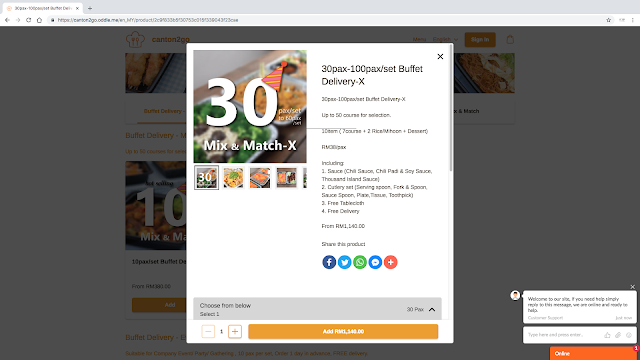Increase quantity with plus button
640x360 pixels.
pyautogui.click(x=235, y=331)
